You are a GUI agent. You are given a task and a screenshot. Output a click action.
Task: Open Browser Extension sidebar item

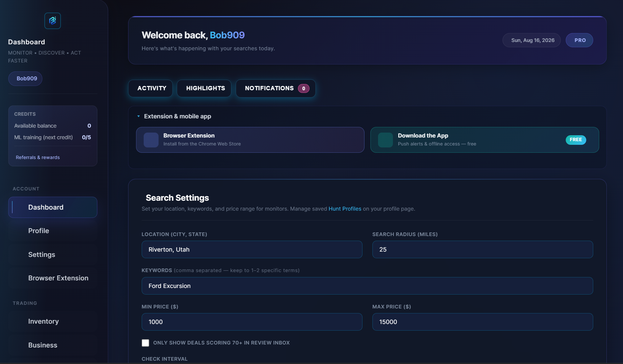[x=53, y=278]
